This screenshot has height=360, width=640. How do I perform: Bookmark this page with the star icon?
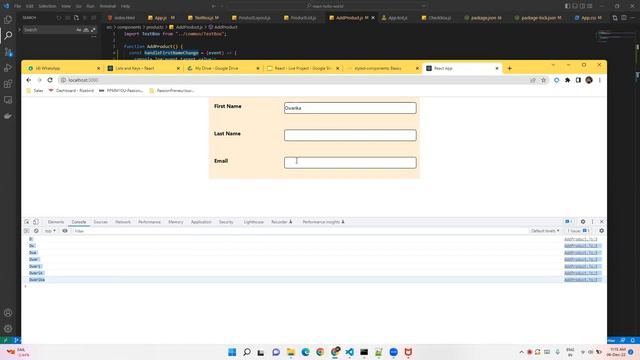coord(543,80)
